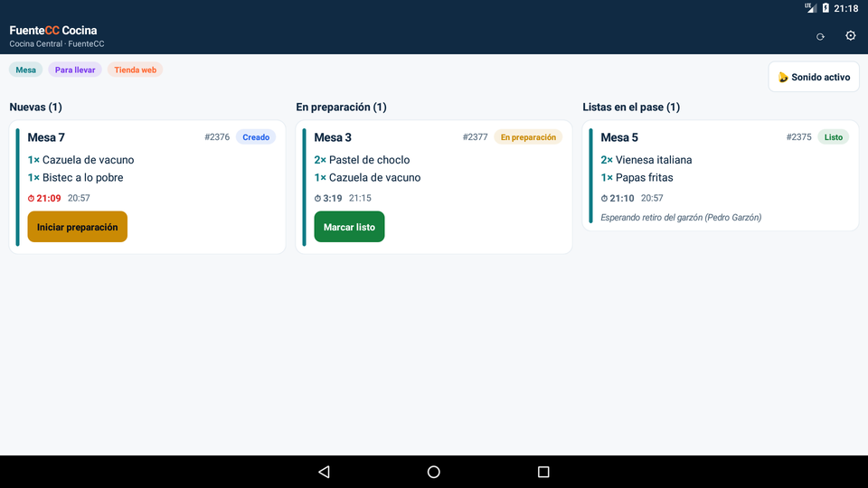
Task: Click 20:57 creation time on Mesa 5
Action: pos(652,198)
